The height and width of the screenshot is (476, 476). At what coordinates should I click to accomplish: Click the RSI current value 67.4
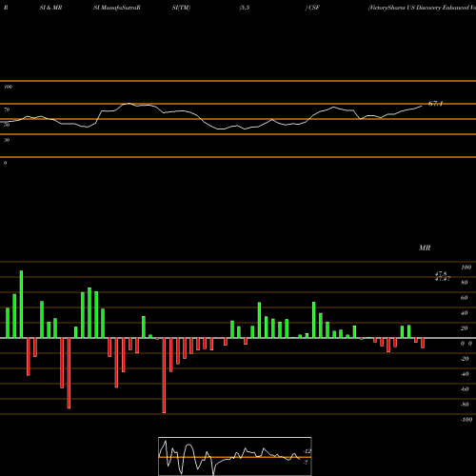(435, 104)
